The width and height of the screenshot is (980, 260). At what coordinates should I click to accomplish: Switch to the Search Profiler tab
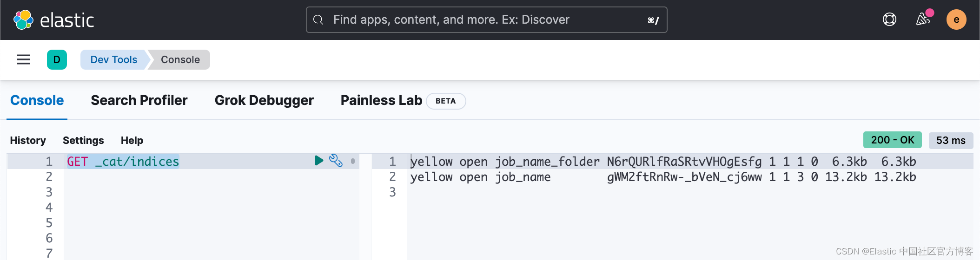coord(139,100)
